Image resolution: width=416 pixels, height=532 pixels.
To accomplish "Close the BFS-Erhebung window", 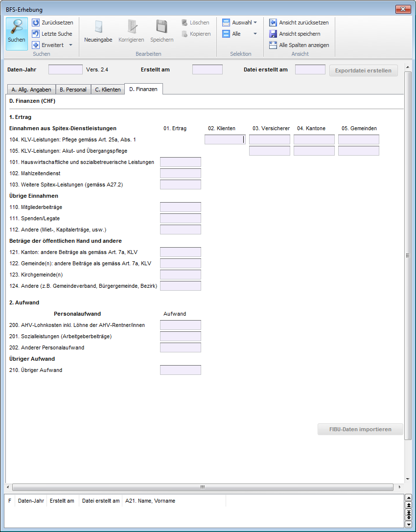I will (x=403, y=9).
